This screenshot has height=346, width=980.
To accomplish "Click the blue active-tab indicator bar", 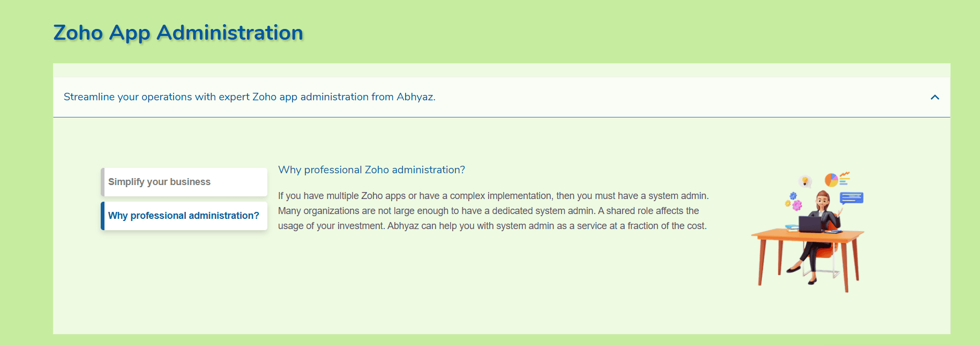I will 102,216.
